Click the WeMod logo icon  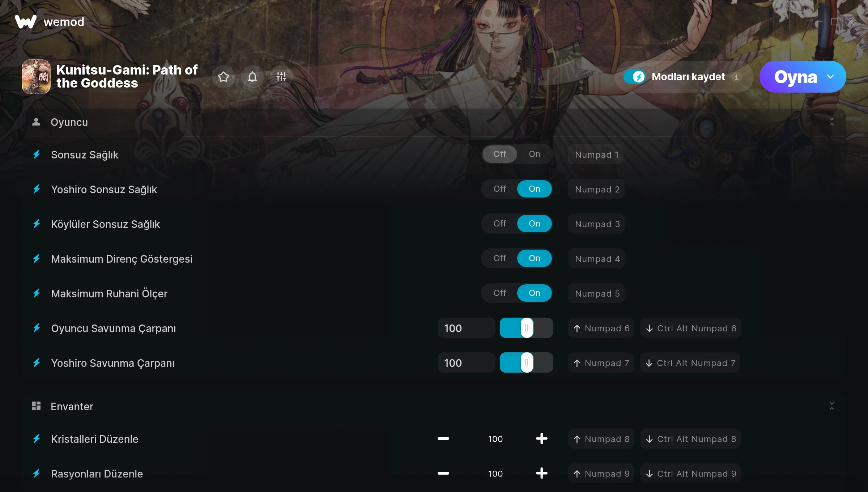26,22
